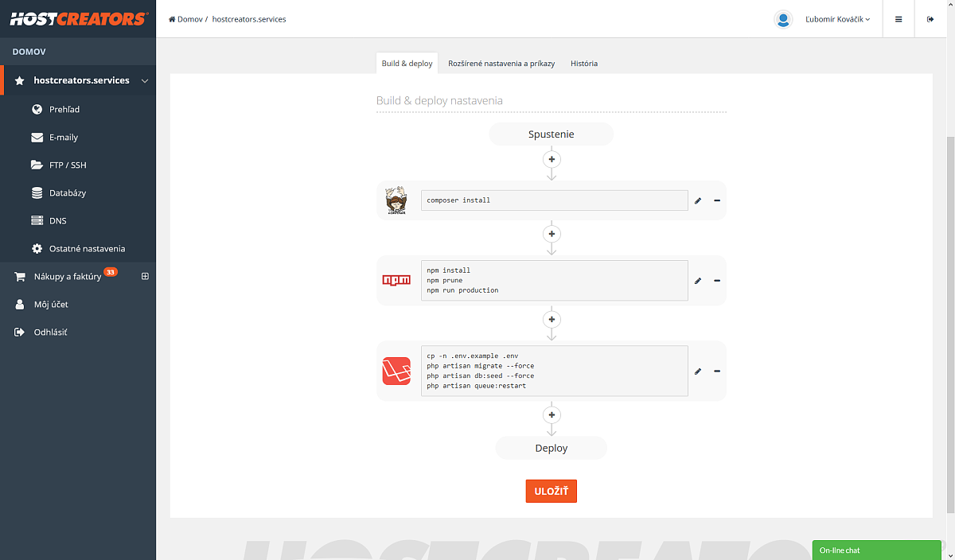Click the Laravel logo icon

pos(396,371)
